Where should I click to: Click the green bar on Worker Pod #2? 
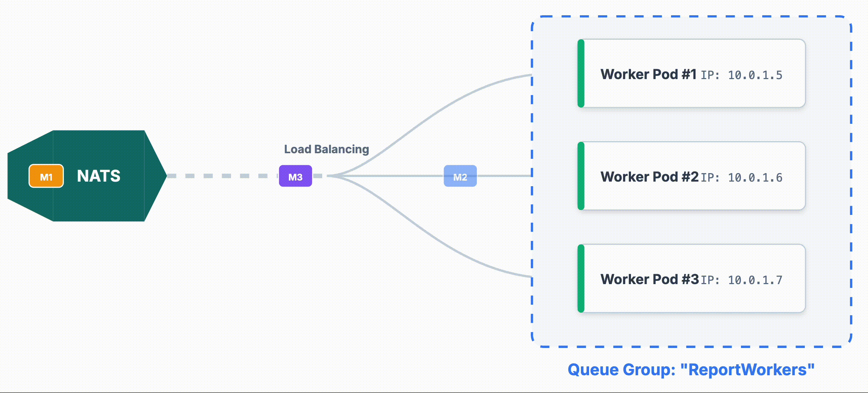pyautogui.click(x=581, y=176)
